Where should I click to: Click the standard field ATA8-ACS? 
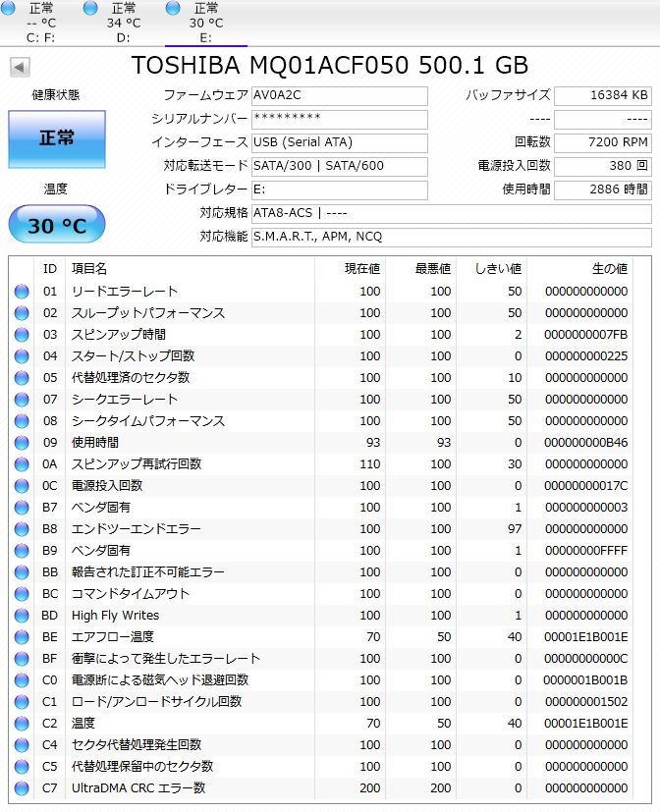pos(451,213)
